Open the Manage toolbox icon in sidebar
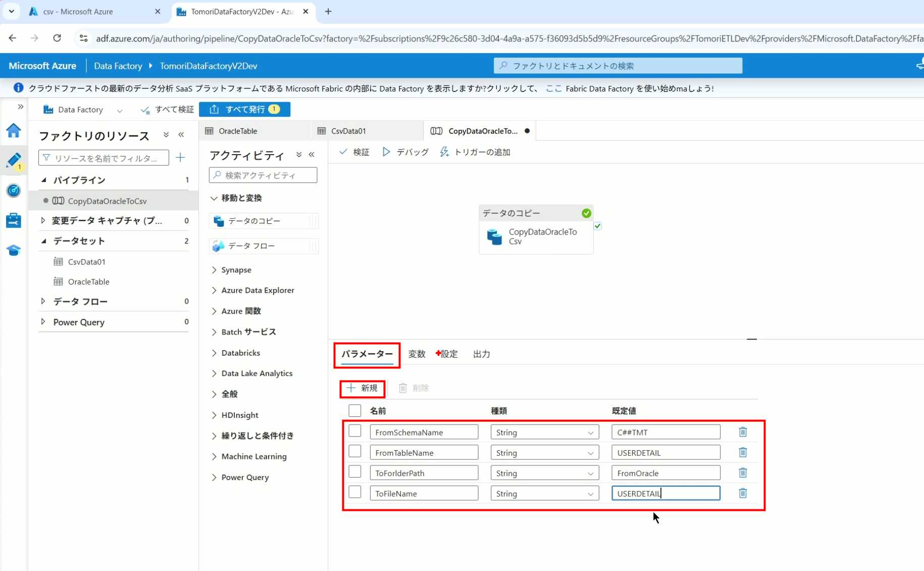924x571 pixels. pyautogui.click(x=14, y=220)
